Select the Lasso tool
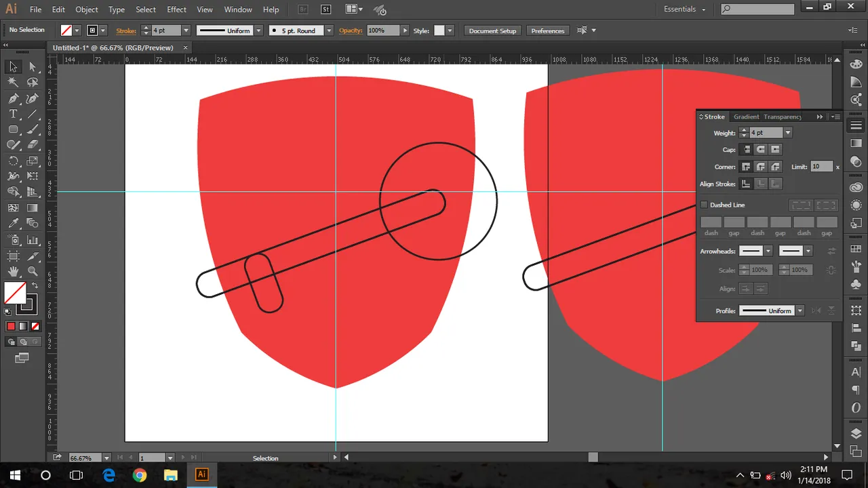The height and width of the screenshot is (488, 868). point(33,82)
